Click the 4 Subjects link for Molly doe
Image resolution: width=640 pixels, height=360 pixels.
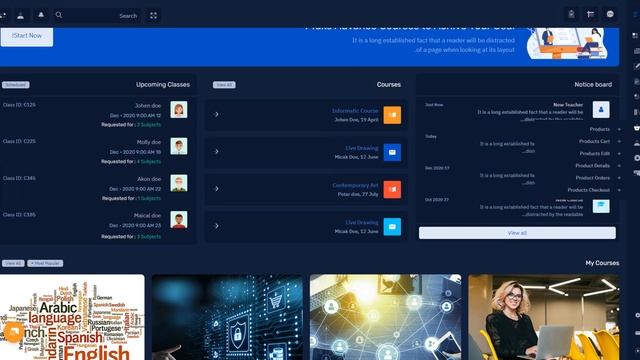click(149, 162)
